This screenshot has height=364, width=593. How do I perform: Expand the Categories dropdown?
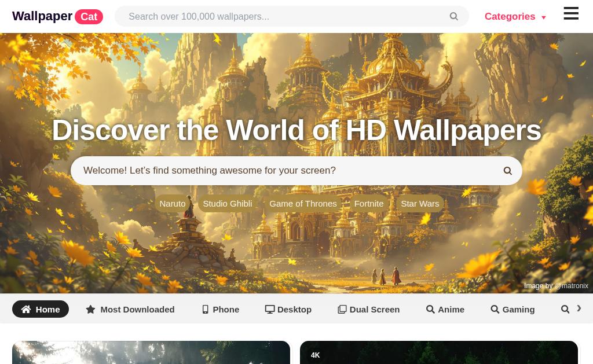tap(515, 17)
